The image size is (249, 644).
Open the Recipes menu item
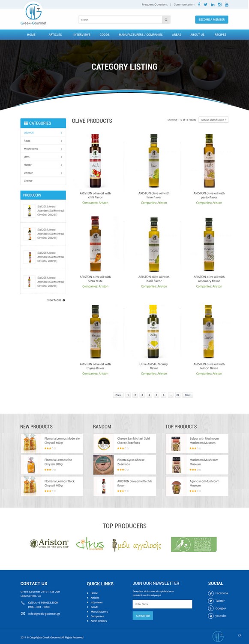point(220,34)
